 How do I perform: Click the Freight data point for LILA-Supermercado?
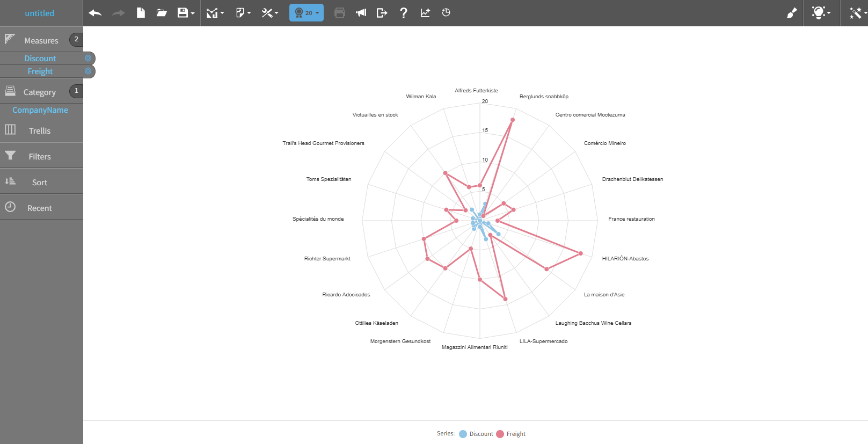point(506,299)
